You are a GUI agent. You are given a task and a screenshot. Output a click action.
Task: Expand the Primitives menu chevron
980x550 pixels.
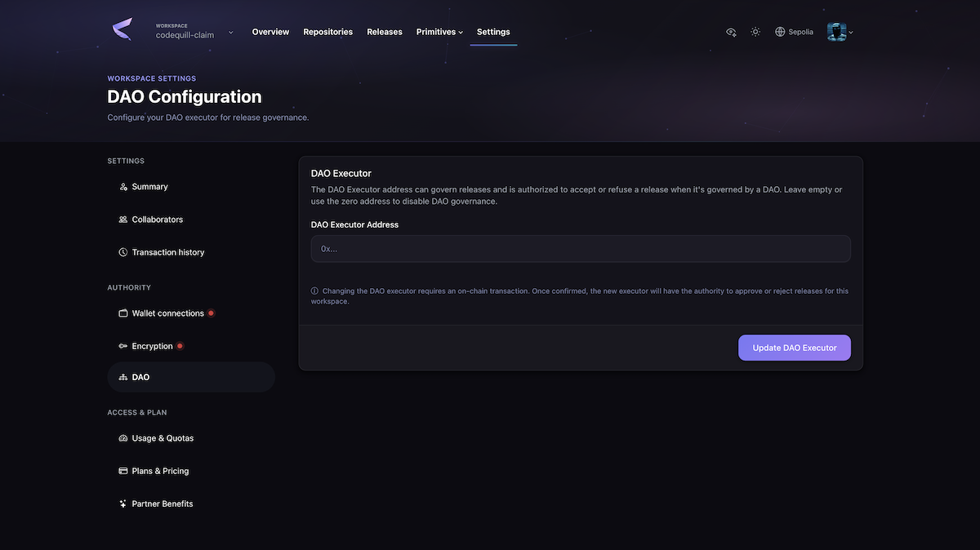click(x=461, y=32)
